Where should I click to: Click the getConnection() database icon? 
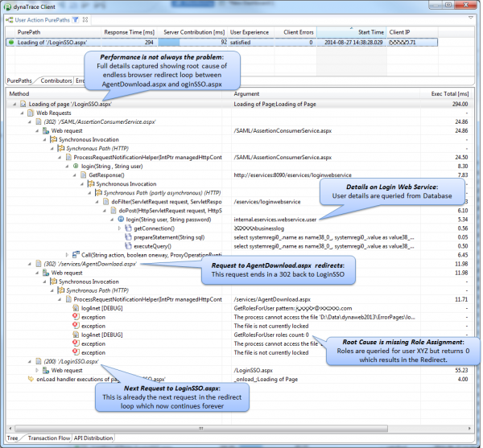128,228
